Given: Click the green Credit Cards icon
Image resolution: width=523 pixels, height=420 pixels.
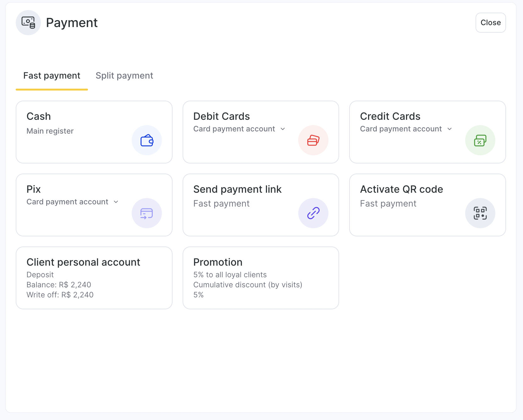Looking at the screenshot, I should [x=480, y=140].
